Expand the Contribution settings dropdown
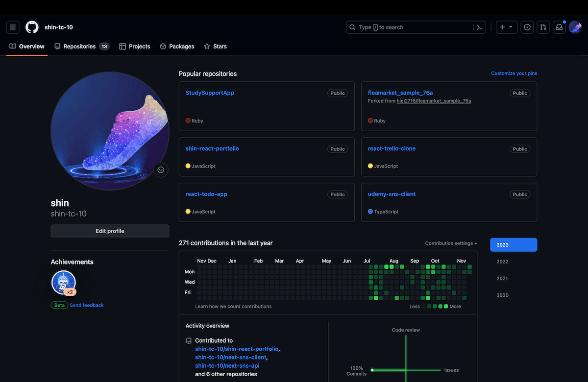Viewport: 588px width, 382px height. tap(451, 243)
